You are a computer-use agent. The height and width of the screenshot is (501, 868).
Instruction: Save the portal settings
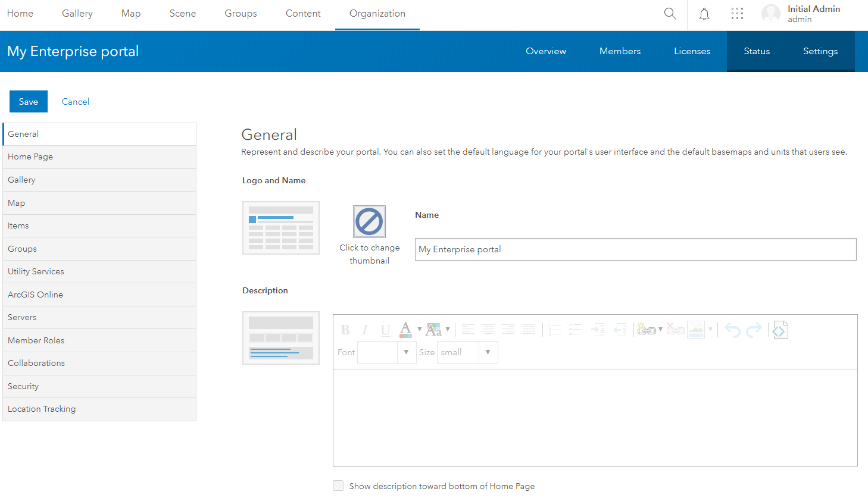pos(28,101)
